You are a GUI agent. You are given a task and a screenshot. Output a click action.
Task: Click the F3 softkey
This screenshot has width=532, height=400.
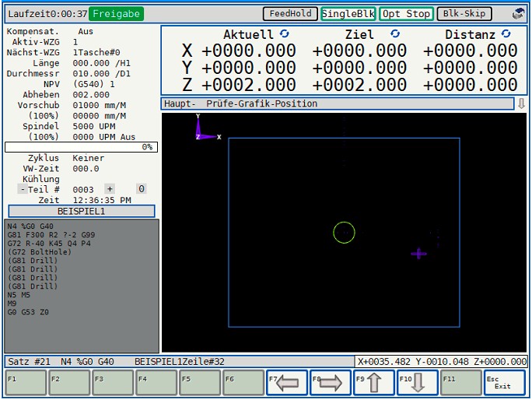pyautogui.click(x=113, y=383)
